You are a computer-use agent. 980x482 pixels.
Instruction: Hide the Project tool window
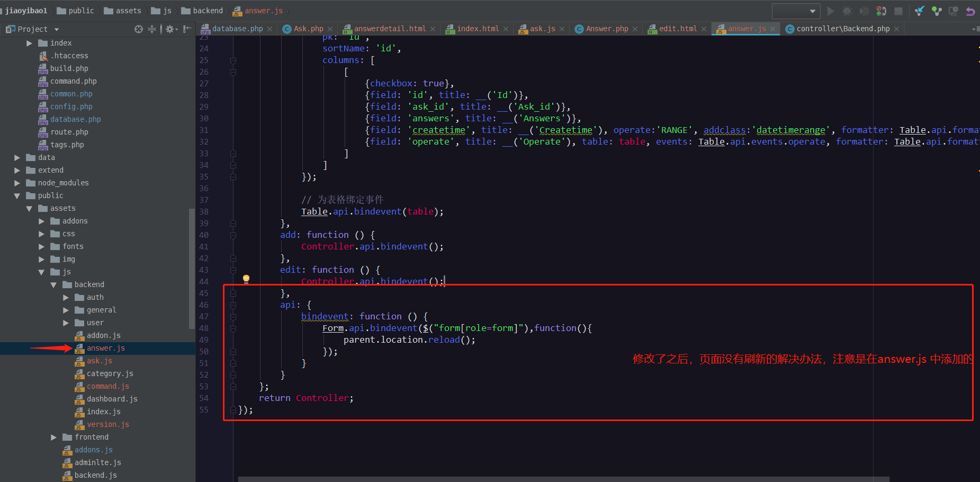tap(187, 29)
